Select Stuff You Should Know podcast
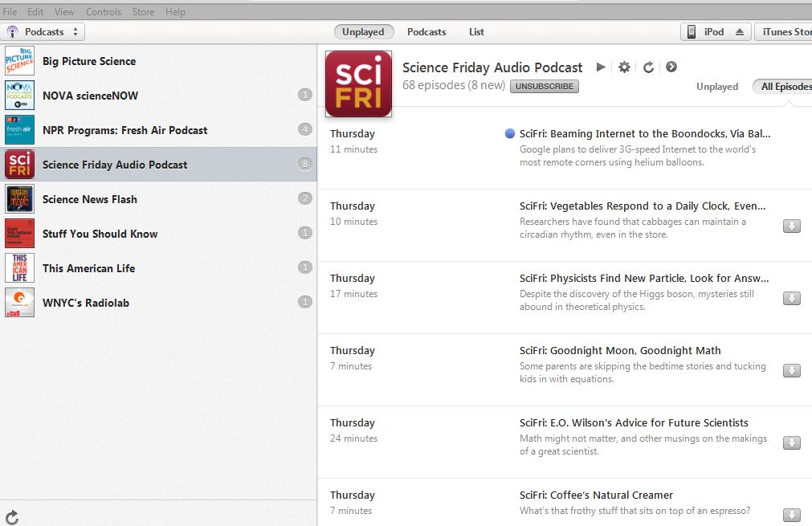The width and height of the screenshot is (812, 526). coord(158,234)
